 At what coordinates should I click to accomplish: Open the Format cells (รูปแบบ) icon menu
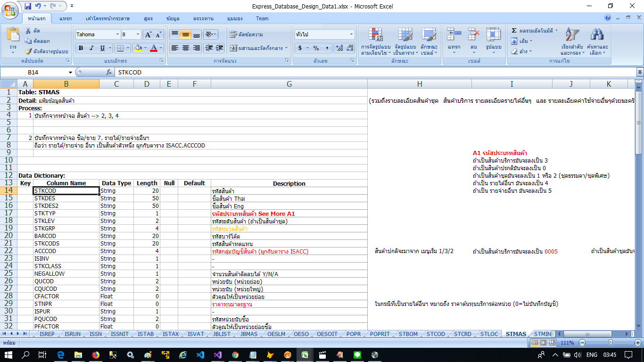(x=494, y=34)
